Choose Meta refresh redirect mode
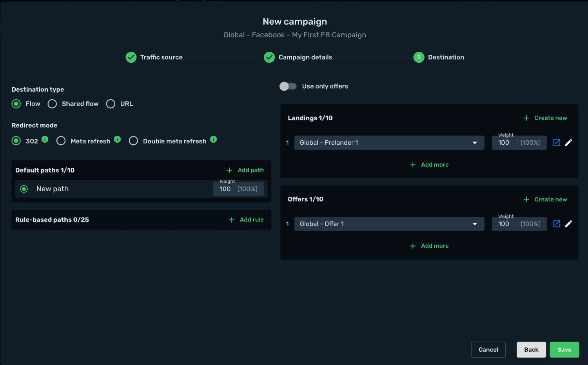588x365 pixels. [61, 141]
